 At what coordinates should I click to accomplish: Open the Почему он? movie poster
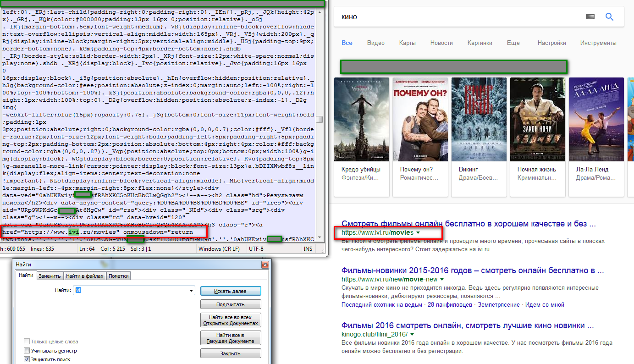pyautogui.click(x=420, y=119)
